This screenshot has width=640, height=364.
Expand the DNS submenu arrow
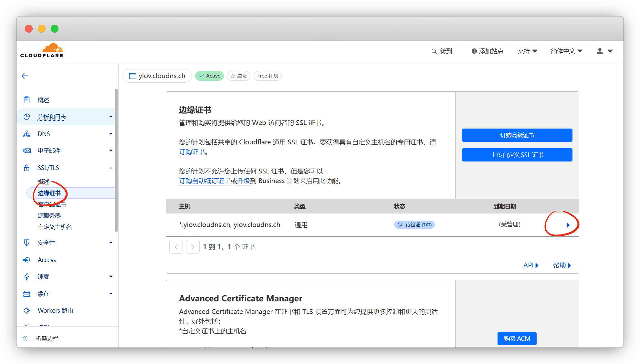[x=111, y=134]
